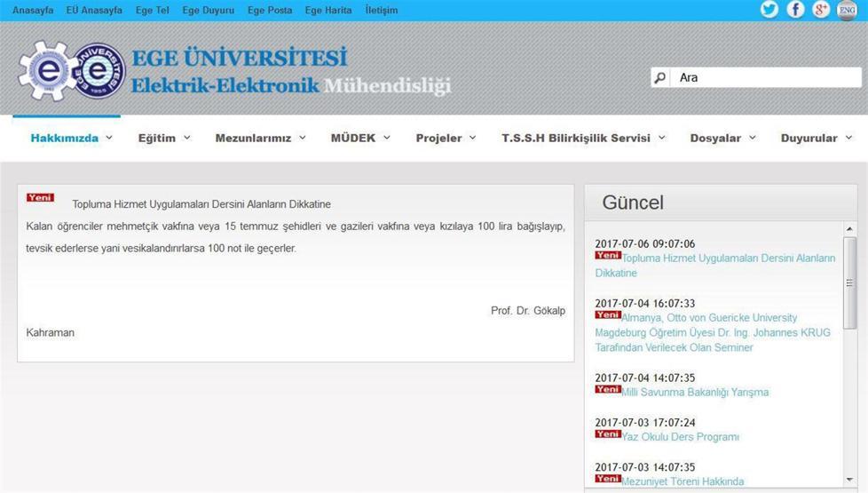Screen dimensions: 868x493
Task: Switch language with the ENG icon
Action: [x=847, y=11]
